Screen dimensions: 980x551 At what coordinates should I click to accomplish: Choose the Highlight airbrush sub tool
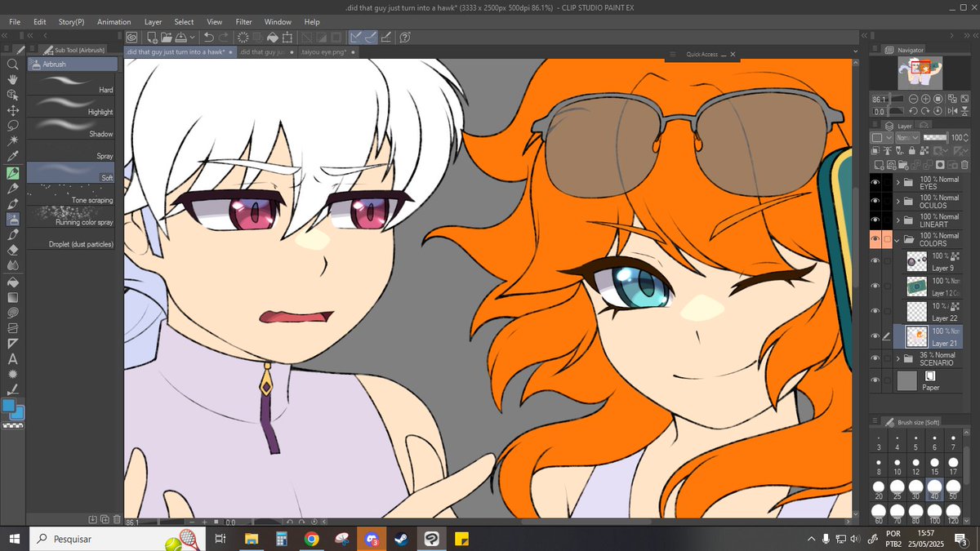(x=73, y=106)
